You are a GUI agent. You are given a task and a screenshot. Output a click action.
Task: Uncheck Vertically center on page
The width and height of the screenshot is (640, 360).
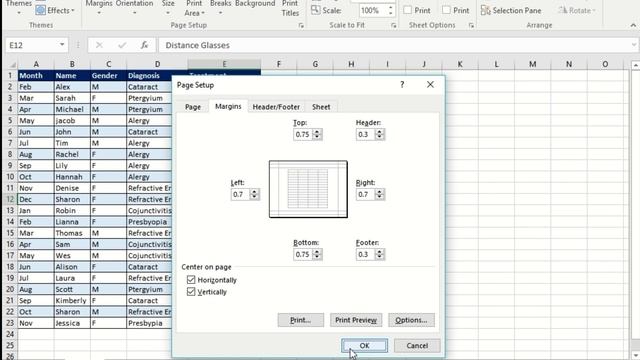191,291
